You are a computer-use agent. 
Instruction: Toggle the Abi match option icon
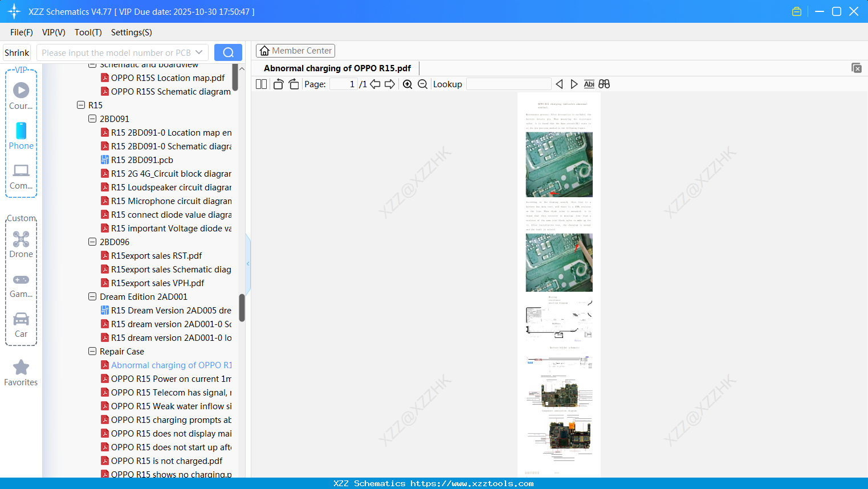589,84
